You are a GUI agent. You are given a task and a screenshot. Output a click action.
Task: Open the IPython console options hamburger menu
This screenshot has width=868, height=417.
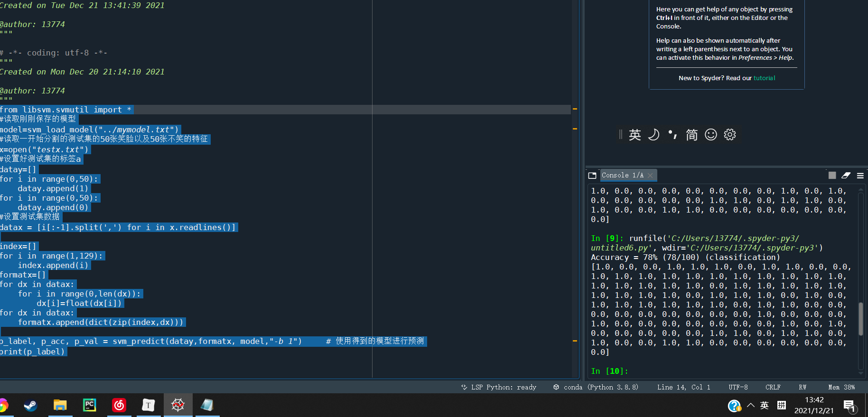coord(860,176)
